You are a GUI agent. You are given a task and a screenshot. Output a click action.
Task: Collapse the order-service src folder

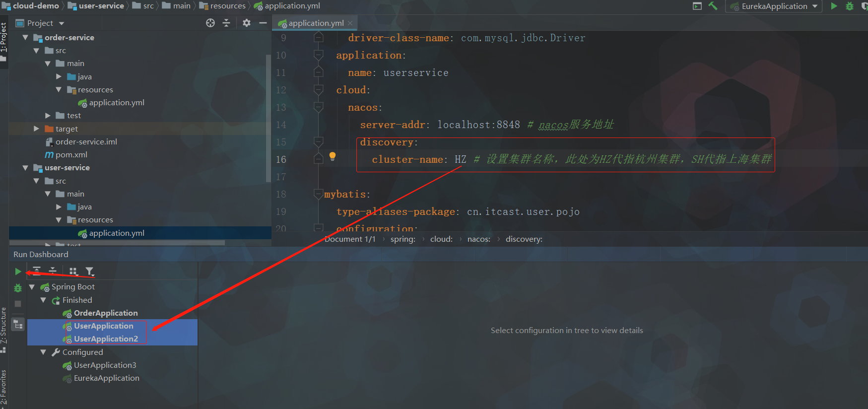click(36, 50)
